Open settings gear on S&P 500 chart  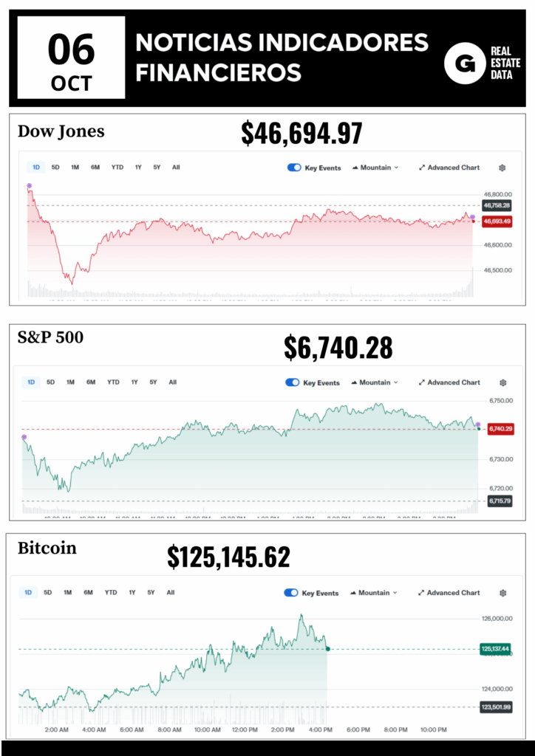click(x=502, y=382)
